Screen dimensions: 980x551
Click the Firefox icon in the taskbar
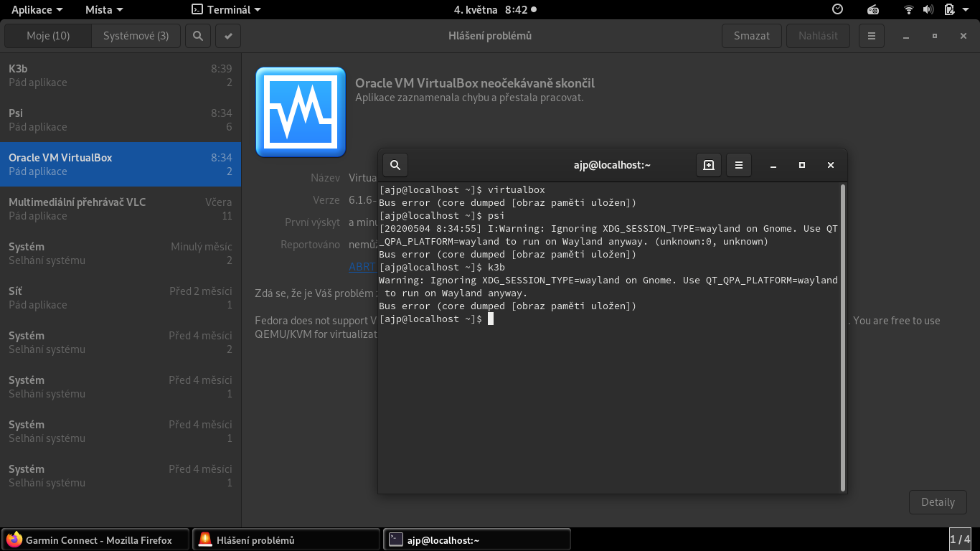coord(14,540)
